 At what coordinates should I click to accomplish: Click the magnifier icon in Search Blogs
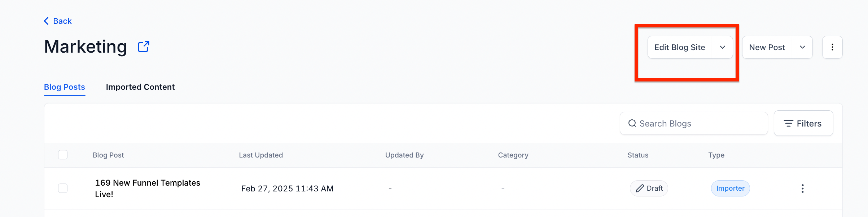pyautogui.click(x=632, y=124)
